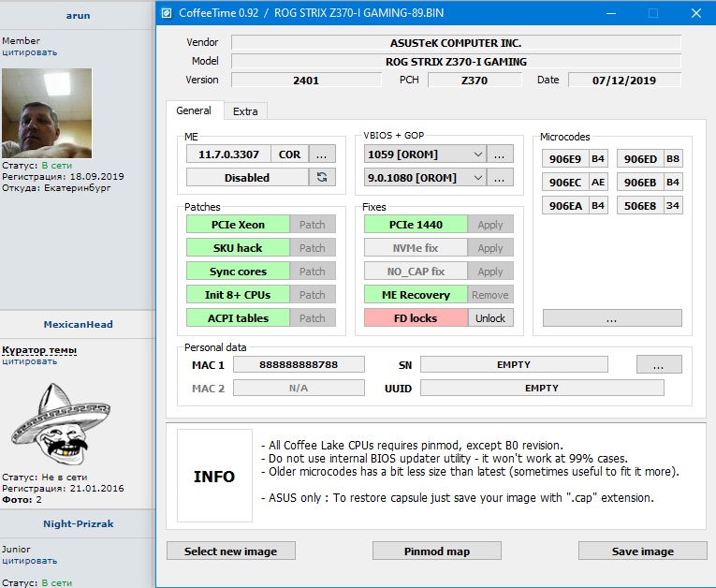Click the Model ROG STRIX Z370-I GAMING field
716x588 pixels.
[x=456, y=61]
